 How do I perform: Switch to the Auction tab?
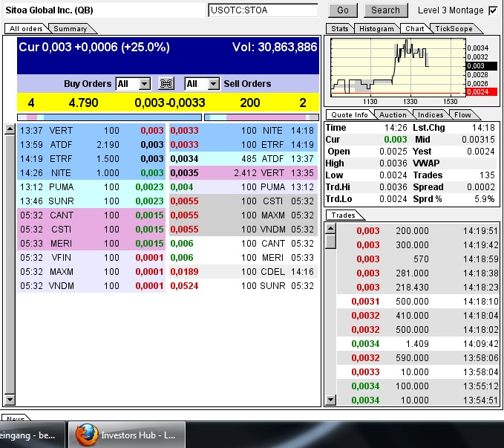pos(393,114)
